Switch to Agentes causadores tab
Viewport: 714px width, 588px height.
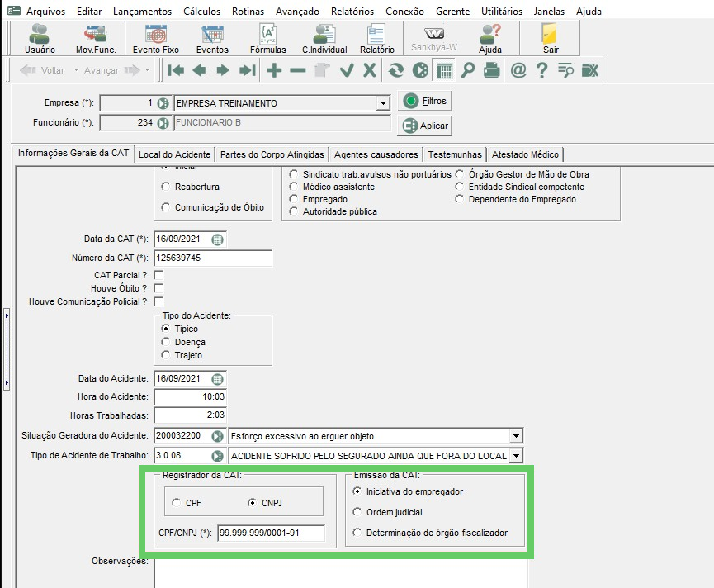[376, 154]
